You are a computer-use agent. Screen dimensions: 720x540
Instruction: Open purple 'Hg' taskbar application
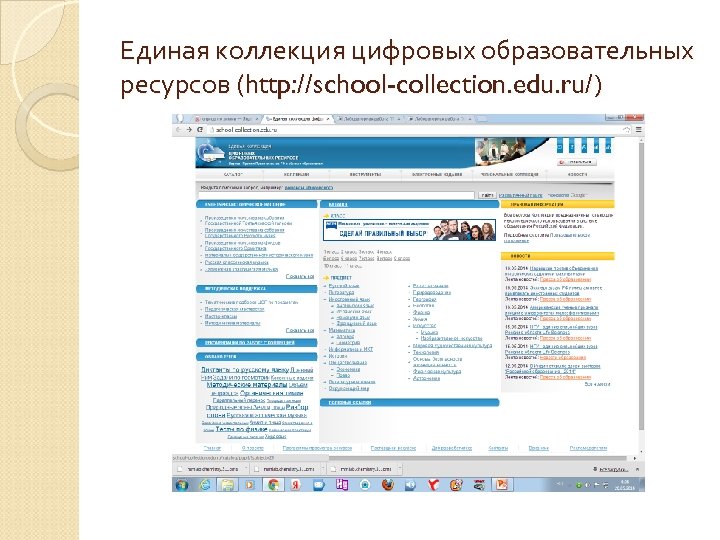pos(342,484)
